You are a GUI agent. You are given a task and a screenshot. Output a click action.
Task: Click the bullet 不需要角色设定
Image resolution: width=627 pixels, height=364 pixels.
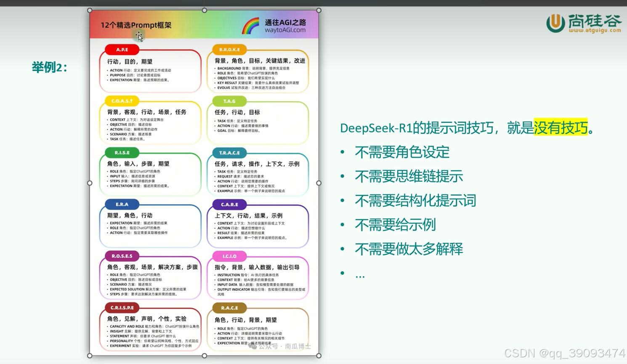[x=402, y=152]
